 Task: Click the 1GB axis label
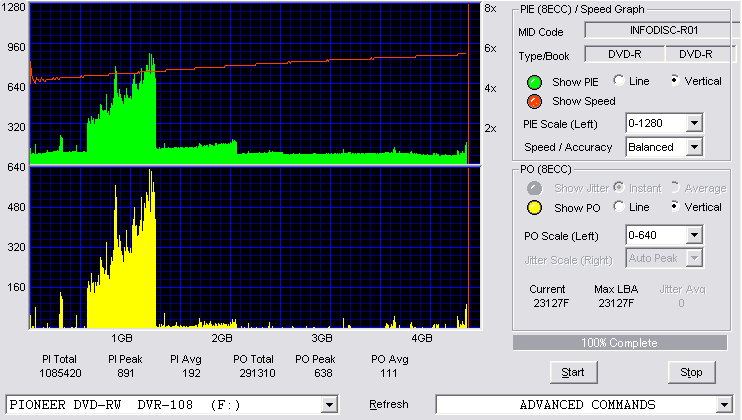pyautogui.click(x=122, y=338)
